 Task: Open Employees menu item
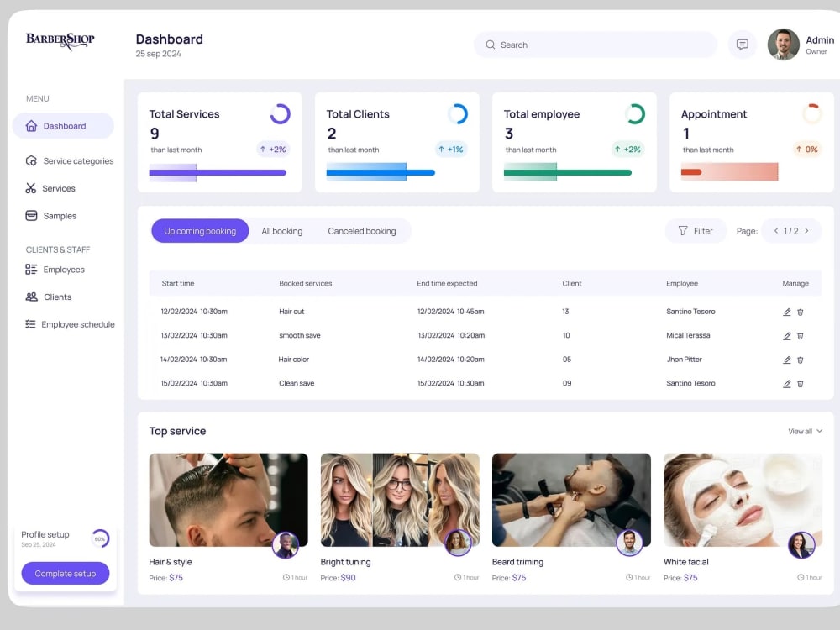55,270
